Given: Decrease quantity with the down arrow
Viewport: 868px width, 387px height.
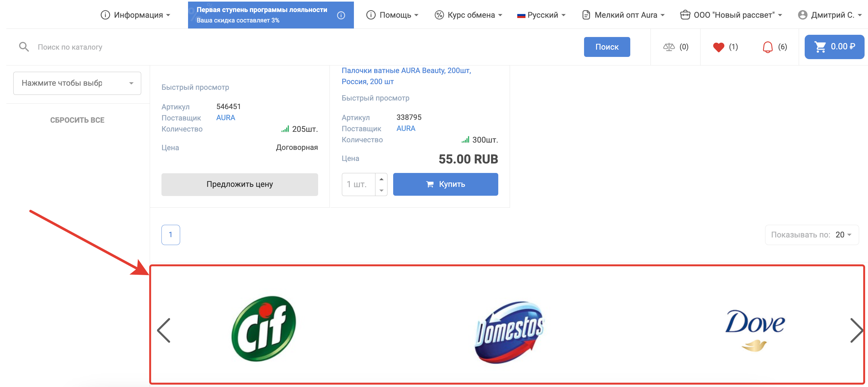Looking at the screenshot, I should coord(381,190).
